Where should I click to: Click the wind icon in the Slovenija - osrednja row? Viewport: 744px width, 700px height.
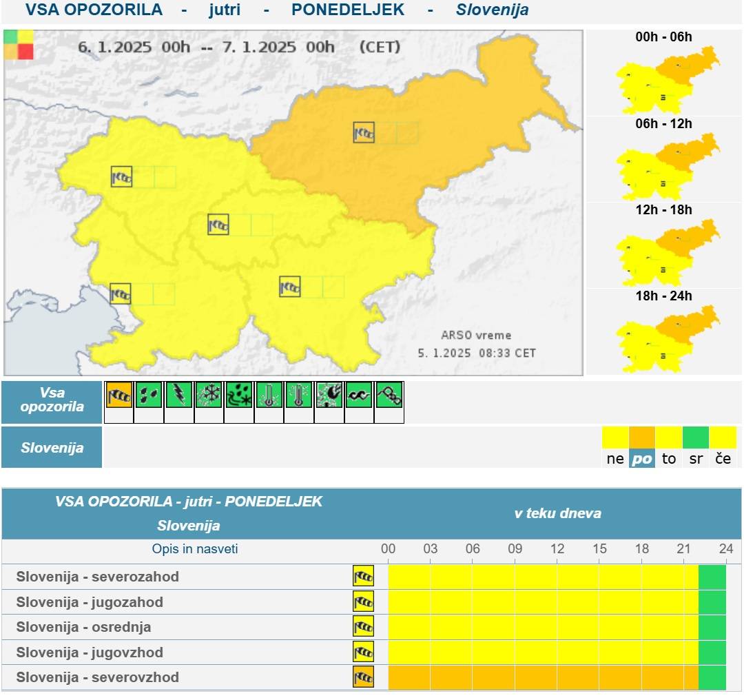(x=363, y=627)
